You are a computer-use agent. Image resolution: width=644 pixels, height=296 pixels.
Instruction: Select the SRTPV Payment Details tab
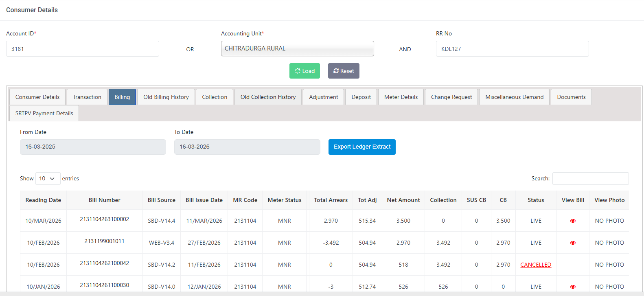tap(44, 113)
